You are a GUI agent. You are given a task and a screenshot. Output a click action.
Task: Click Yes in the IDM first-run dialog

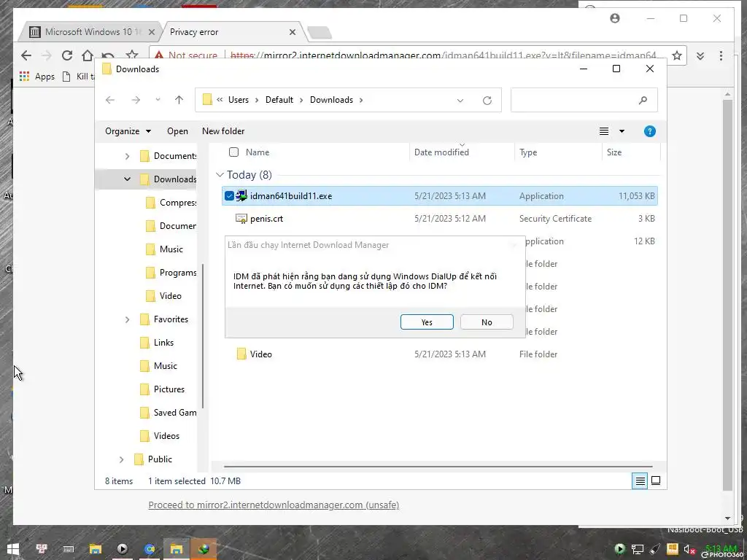point(427,322)
